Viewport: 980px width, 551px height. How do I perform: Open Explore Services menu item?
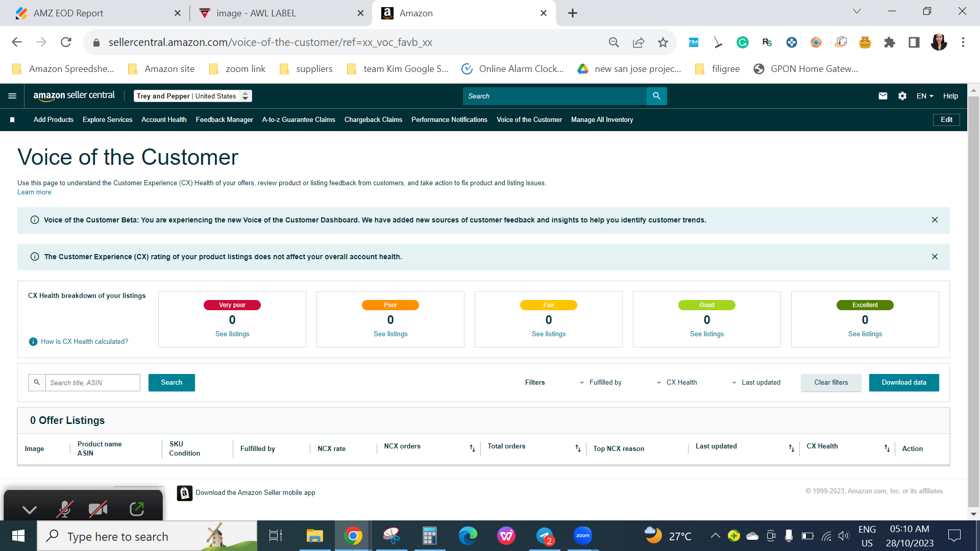coord(107,120)
